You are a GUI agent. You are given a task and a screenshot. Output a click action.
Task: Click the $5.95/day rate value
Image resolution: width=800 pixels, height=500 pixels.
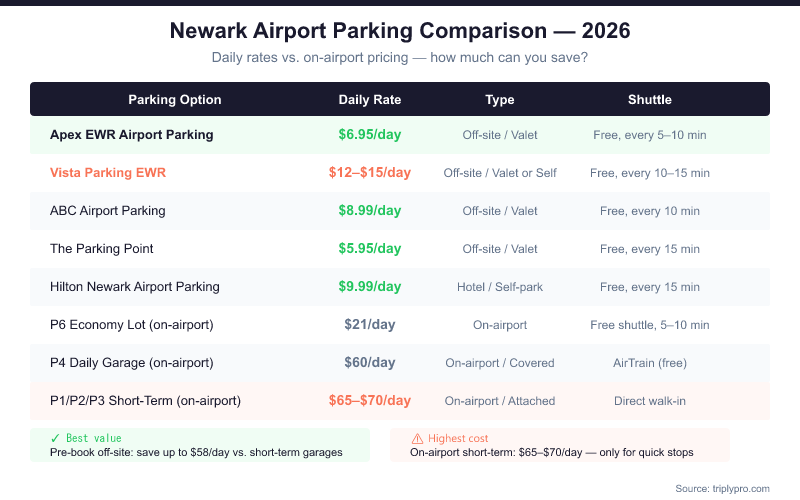tap(370, 249)
